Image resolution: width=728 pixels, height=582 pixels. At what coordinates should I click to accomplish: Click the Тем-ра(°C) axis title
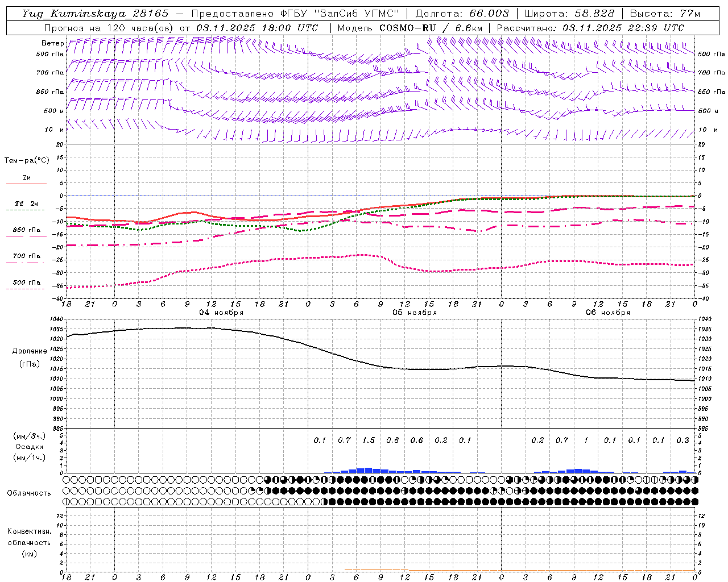click(x=27, y=161)
